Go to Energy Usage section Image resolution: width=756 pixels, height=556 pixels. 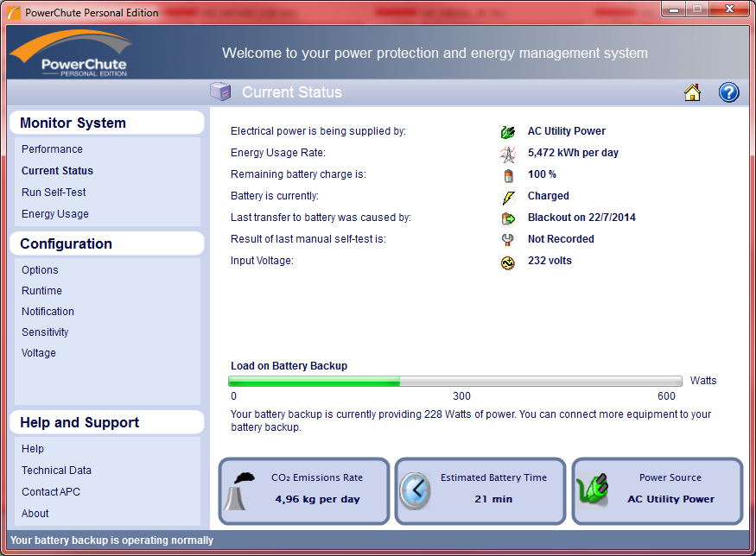55,214
